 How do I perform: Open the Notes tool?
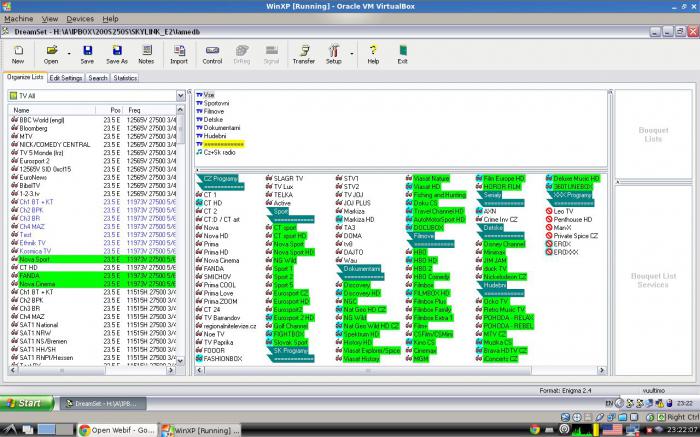(146, 54)
